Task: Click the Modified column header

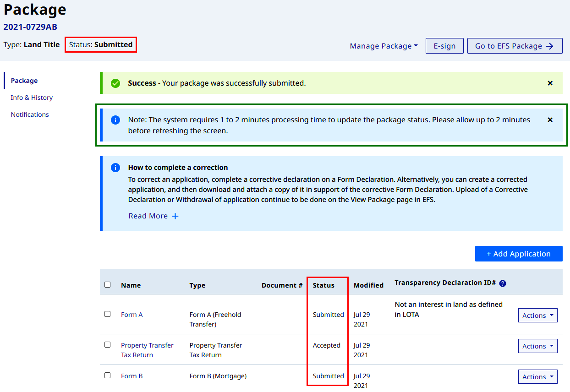Action: 368,285
